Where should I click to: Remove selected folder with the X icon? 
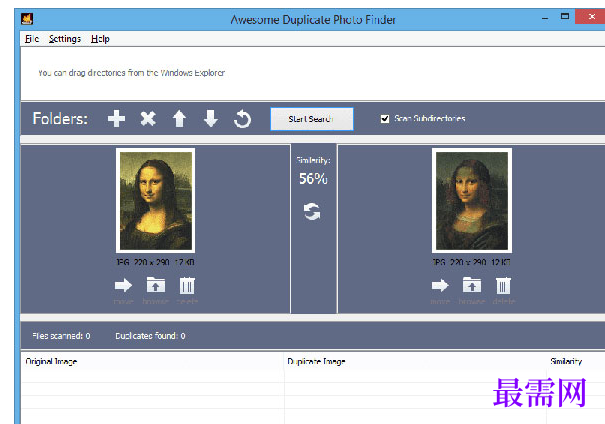pyautogui.click(x=148, y=118)
